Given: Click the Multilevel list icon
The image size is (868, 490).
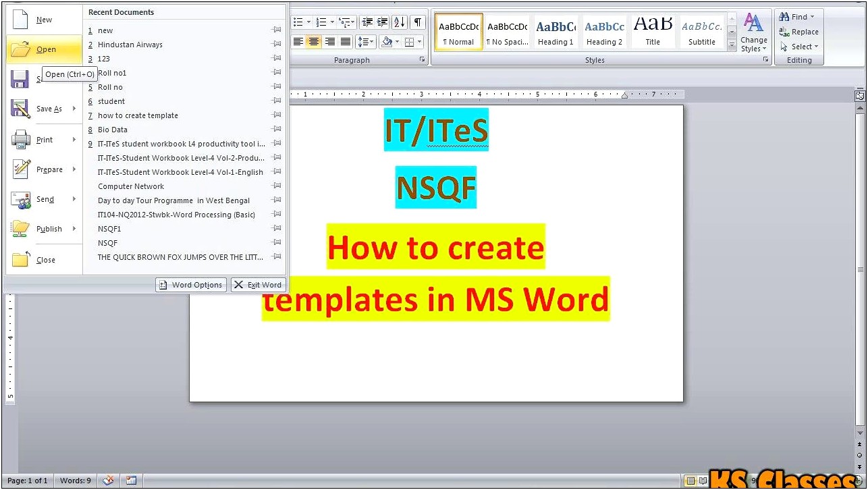Looking at the screenshot, I should (344, 22).
